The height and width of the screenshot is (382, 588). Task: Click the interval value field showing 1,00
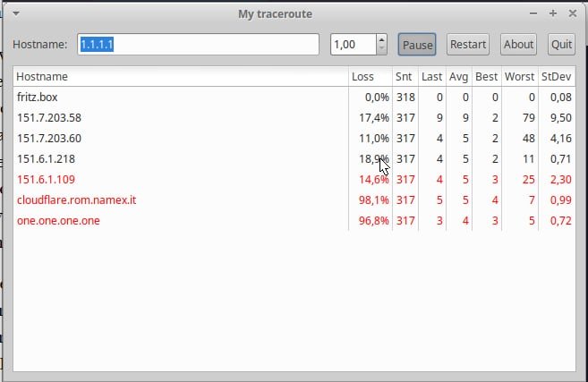[353, 45]
